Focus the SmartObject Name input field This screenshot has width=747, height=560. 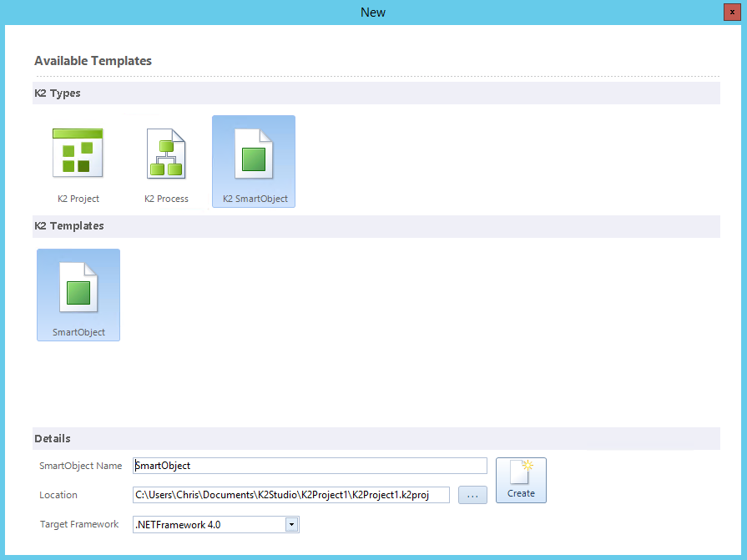(x=310, y=466)
